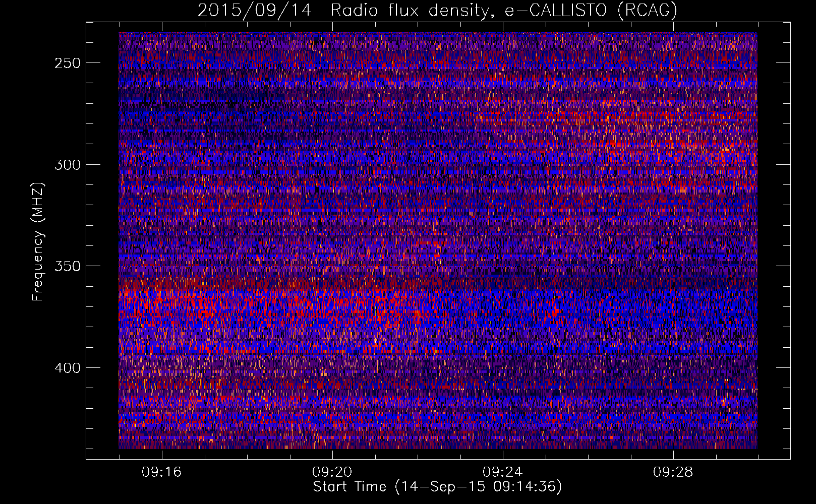This screenshot has width=816, height=504.
Task: Click the '09:28' time tick label
Action: [673, 472]
